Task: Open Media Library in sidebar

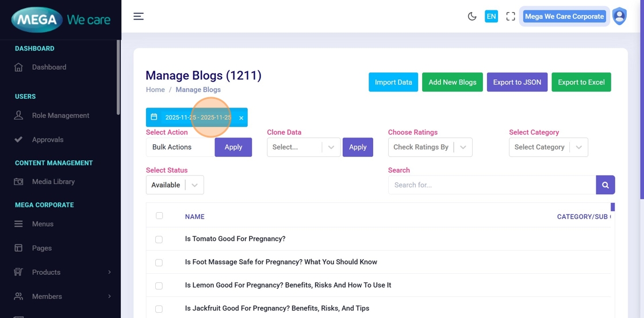Action: 53,182
